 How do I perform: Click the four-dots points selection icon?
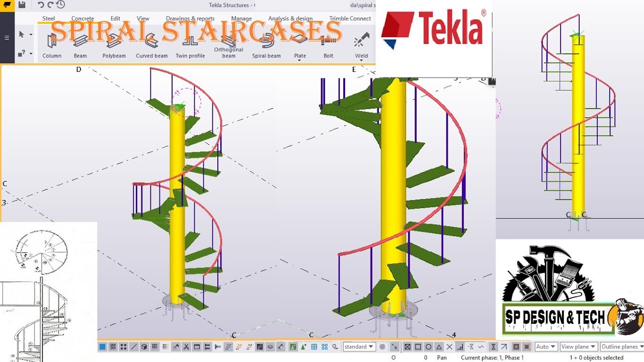[x=123, y=347]
